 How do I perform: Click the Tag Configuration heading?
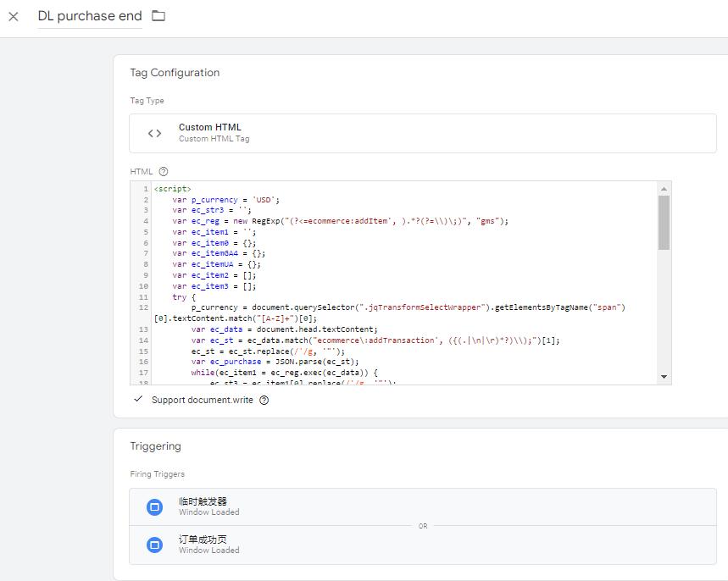coord(175,73)
